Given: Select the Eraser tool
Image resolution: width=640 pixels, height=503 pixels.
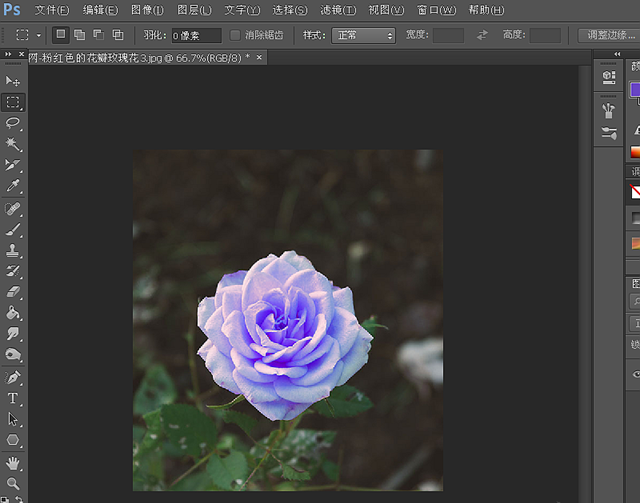Looking at the screenshot, I should [x=13, y=292].
